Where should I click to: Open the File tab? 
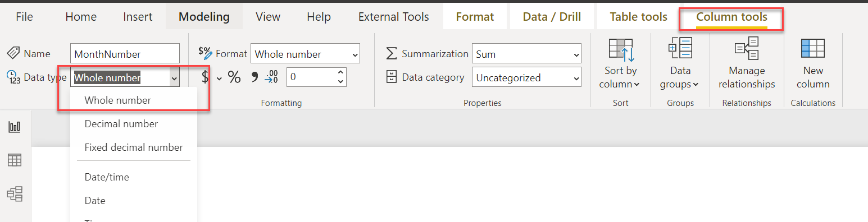tap(24, 17)
